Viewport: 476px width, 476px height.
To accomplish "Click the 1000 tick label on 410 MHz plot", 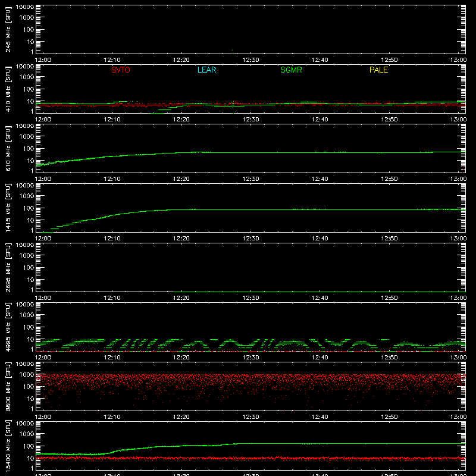I will click(x=27, y=77).
